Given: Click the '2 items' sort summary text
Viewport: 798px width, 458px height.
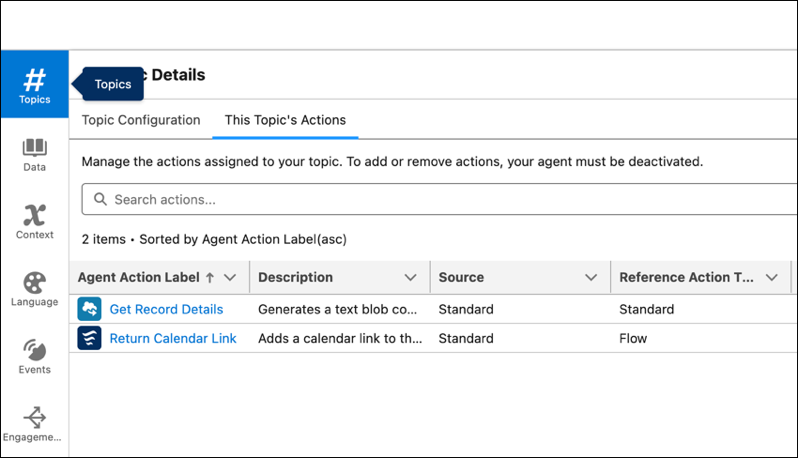Looking at the screenshot, I should 214,239.
